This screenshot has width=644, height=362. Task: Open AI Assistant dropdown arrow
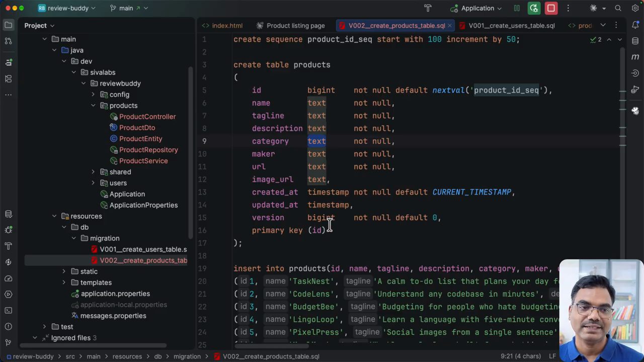click(604, 8)
